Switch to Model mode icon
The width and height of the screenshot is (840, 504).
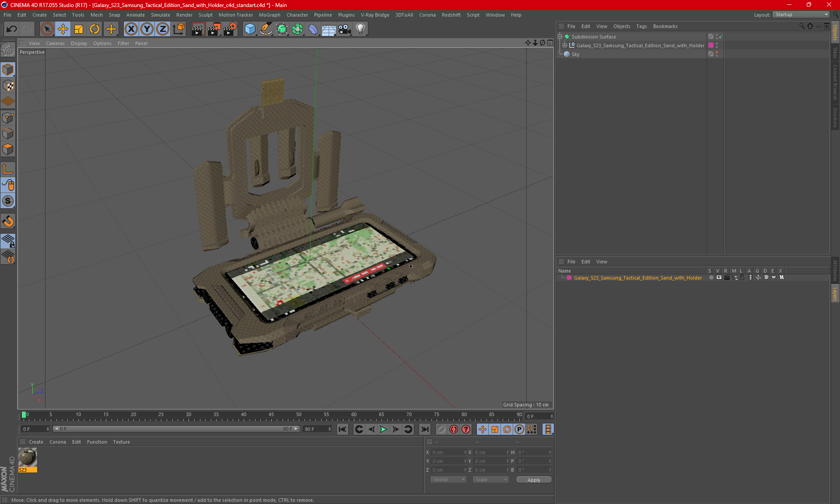tap(8, 70)
